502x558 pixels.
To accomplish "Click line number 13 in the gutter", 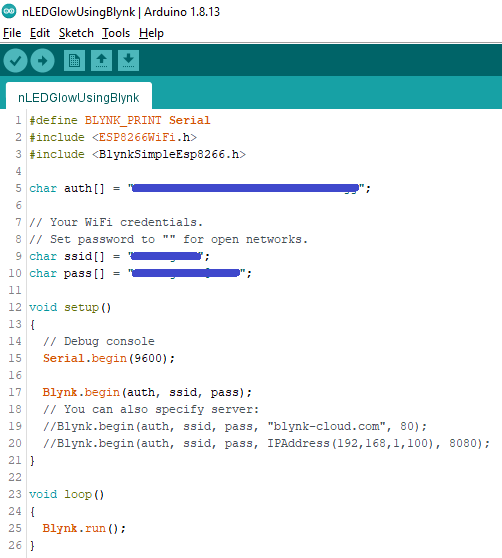I will tap(15, 324).
